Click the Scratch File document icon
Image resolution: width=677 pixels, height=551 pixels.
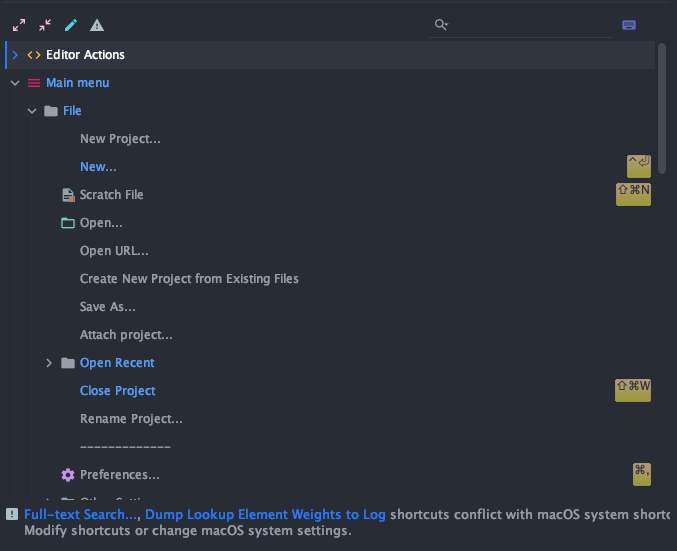point(68,195)
